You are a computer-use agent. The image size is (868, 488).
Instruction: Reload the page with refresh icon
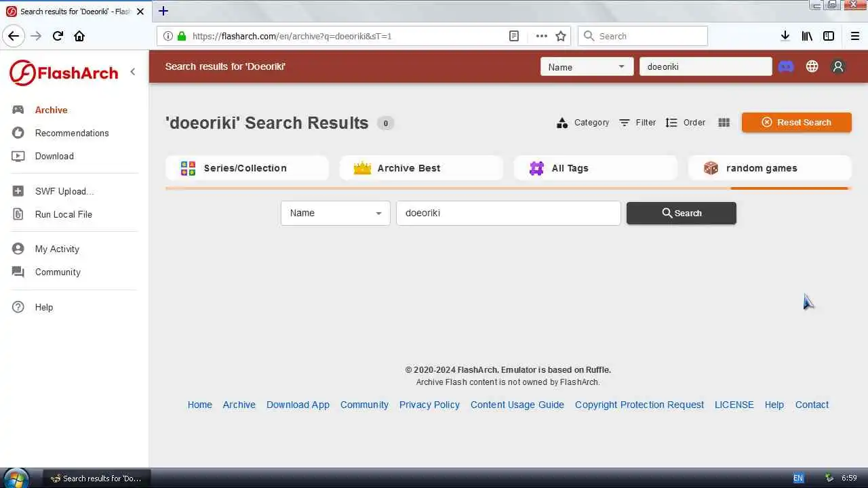pyautogui.click(x=58, y=36)
